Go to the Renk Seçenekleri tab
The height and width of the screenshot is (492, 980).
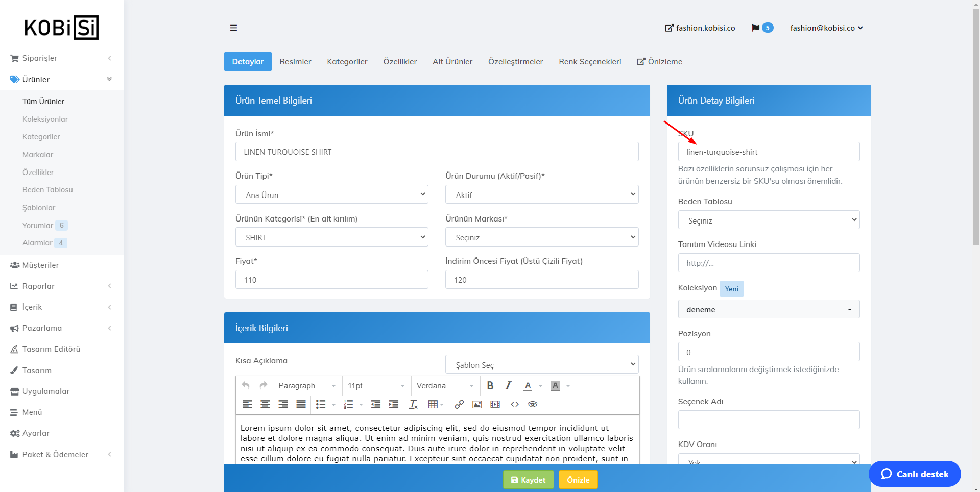589,62
